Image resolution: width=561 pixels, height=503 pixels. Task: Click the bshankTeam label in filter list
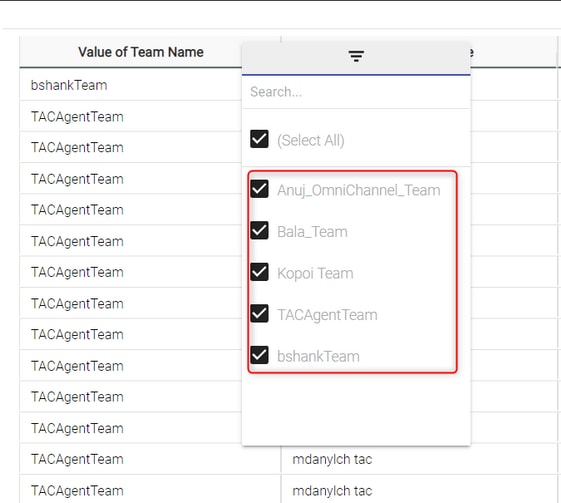pyautogui.click(x=318, y=356)
